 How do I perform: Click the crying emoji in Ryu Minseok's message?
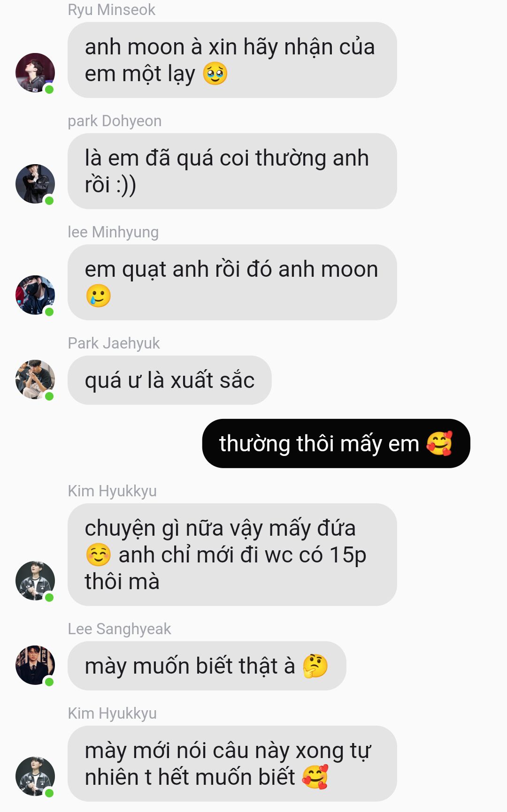click(x=215, y=74)
